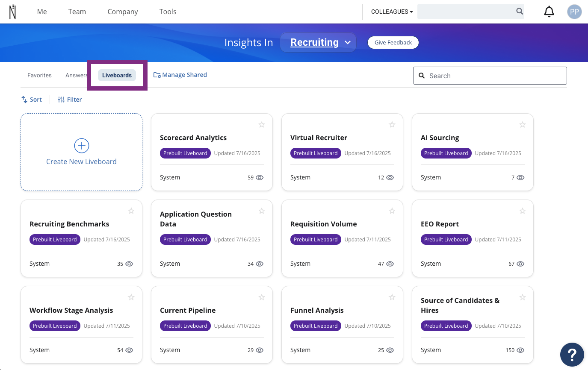The height and width of the screenshot is (370, 588).
Task: Favorite the Funnel Analysis card star
Action: pos(392,297)
